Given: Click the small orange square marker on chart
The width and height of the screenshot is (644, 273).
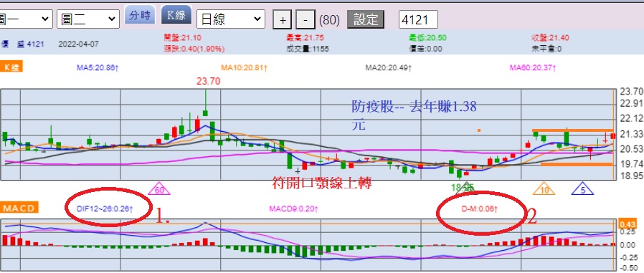Looking at the screenshot, I should click(x=479, y=130).
